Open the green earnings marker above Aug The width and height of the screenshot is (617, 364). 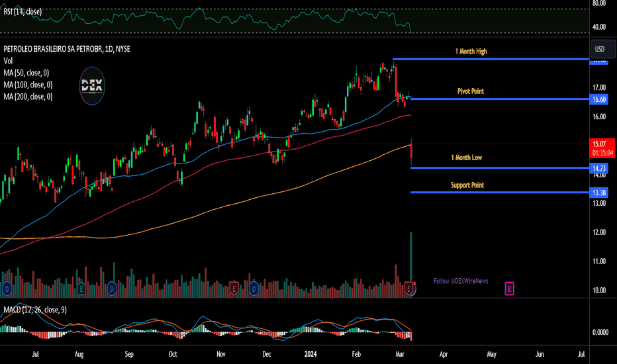pyautogui.click(x=81, y=289)
